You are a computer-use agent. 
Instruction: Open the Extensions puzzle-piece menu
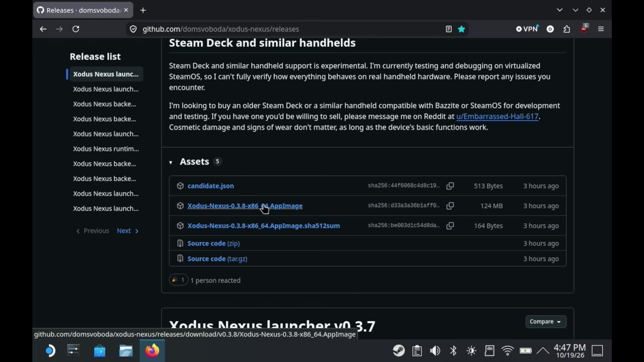click(567, 29)
